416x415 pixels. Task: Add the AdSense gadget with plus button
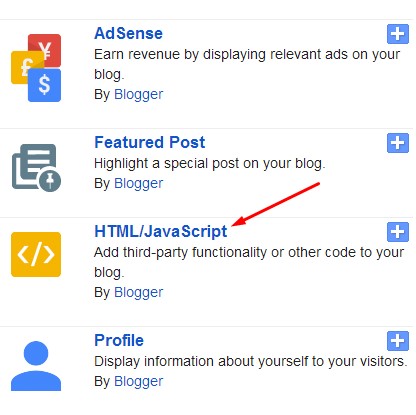pos(398,34)
